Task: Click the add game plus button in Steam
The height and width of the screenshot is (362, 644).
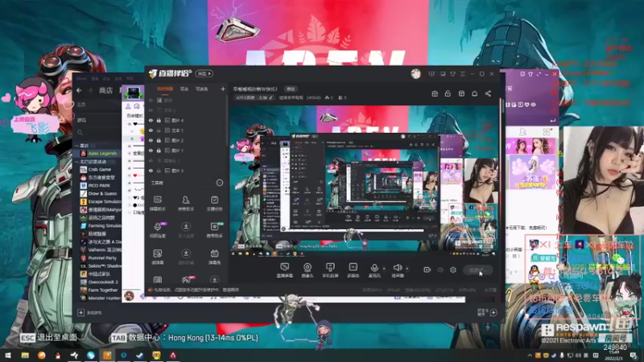Action: (x=81, y=312)
